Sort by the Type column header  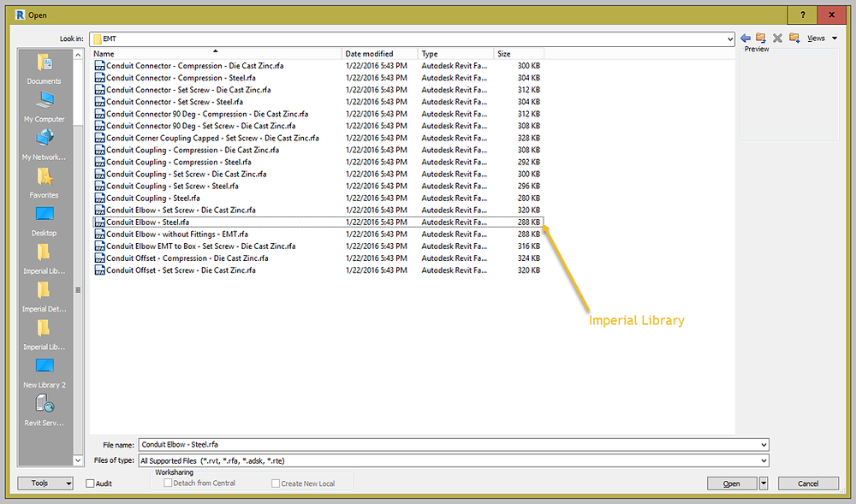click(456, 53)
